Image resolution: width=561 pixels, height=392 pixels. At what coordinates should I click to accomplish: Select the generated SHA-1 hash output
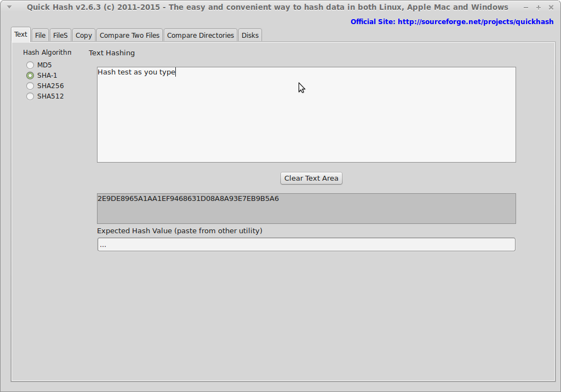point(306,208)
